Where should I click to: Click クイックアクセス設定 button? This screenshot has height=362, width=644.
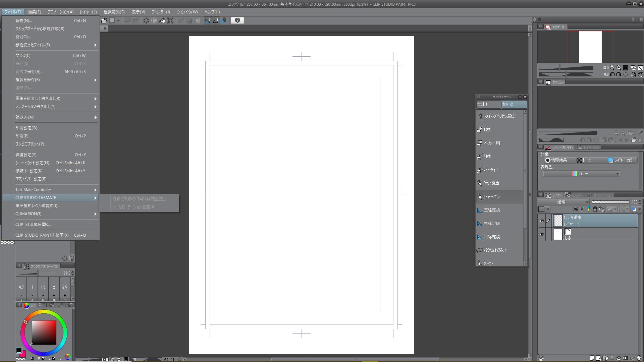tap(500, 116)
